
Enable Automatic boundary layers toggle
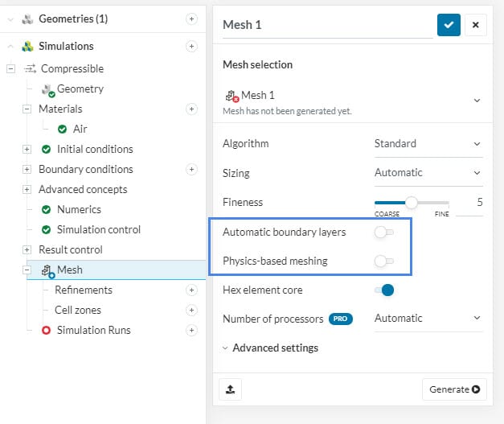pyautogui.click(x=384, y=233)
